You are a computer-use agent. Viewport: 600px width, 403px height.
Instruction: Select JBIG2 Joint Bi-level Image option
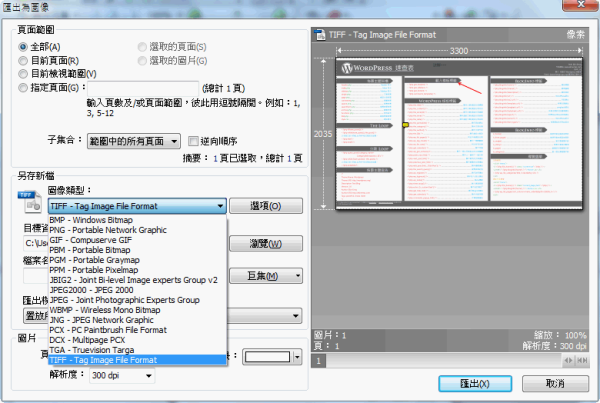tap(137, 280)
